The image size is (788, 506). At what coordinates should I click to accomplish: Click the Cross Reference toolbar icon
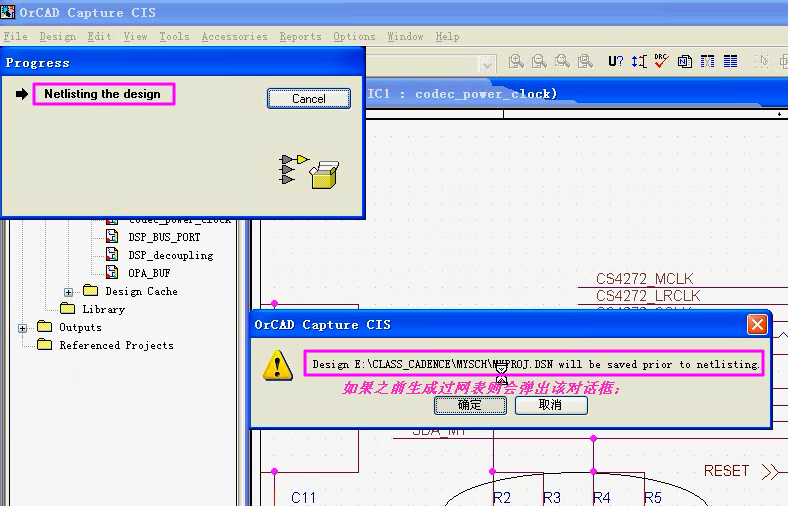708,61
